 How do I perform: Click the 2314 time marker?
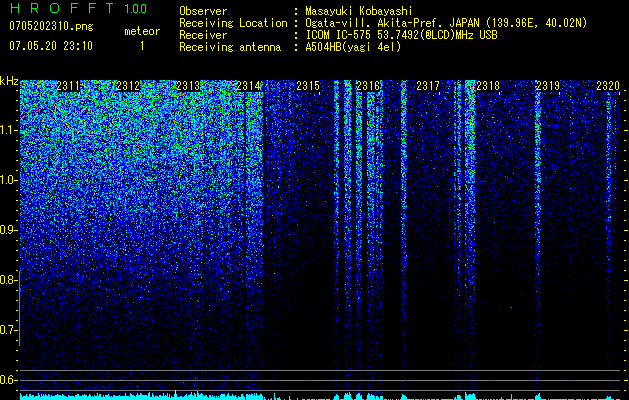tap(248, 86)
